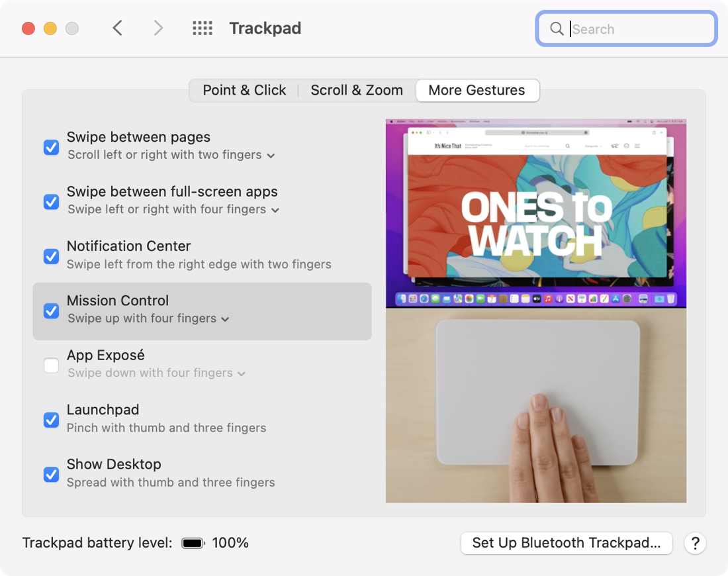Select the More Gestures tab

coord(477,91)
